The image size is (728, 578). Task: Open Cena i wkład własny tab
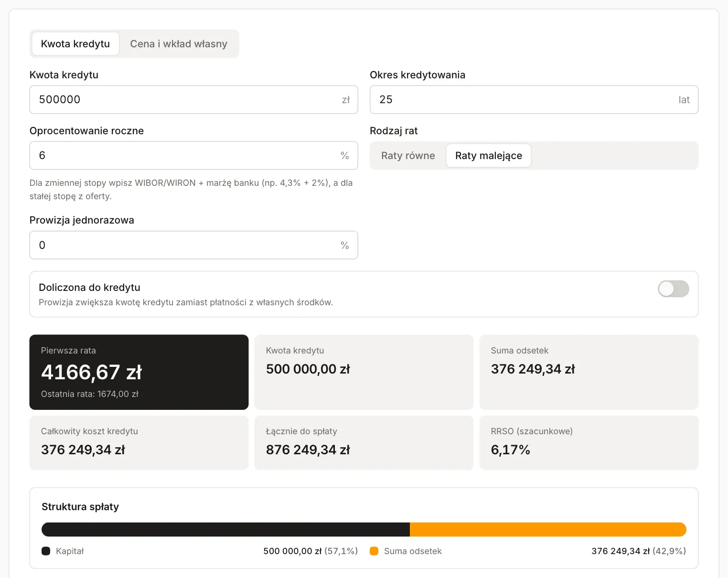click(x=179, y=44)
